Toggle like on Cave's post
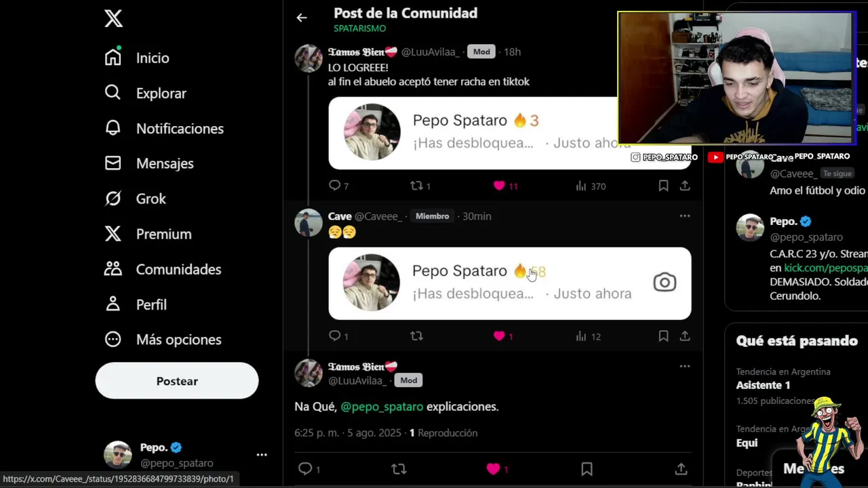Screen dimensions: 868x488 [502, 336]
